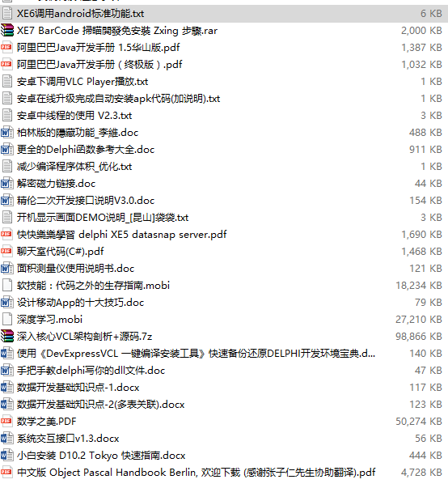Viewport: 448px width, 488px height.
Task: Click the docx icon for 系统交互接口v1.3.docx
Action: click(6, 438)
